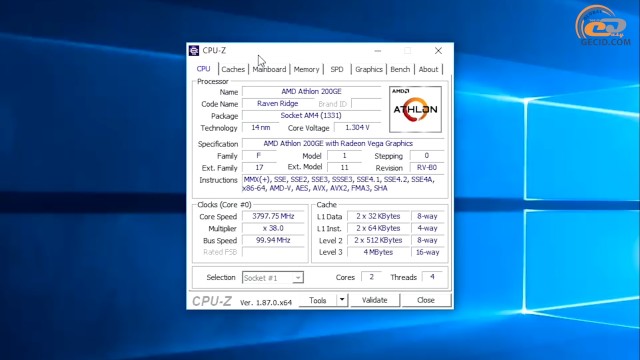Click the Bus Speed value 99.94 MHz
The width and height of the screenshot is (640, 360).
273,240
